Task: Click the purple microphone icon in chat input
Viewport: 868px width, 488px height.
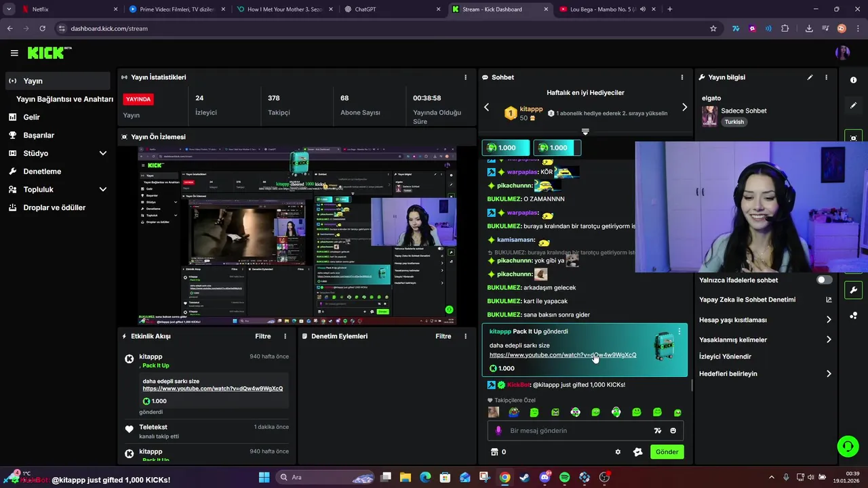Action: click(x=498, y=430)
